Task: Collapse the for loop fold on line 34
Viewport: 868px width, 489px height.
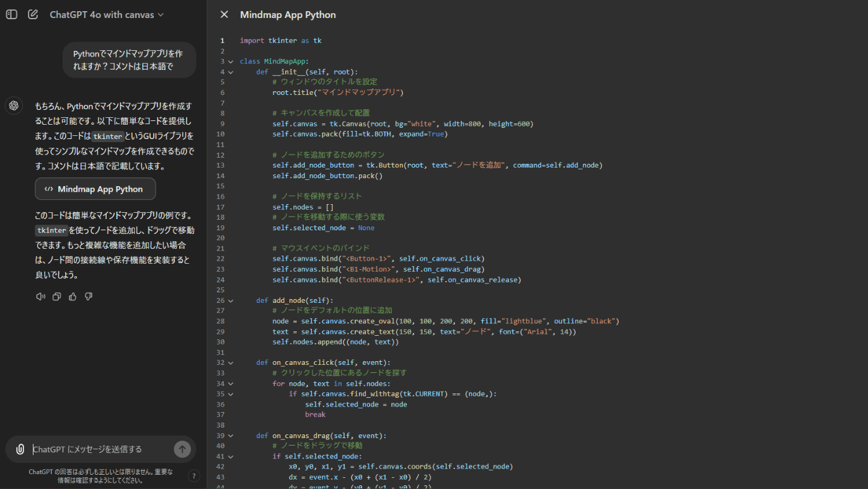Action: [231, 384]
